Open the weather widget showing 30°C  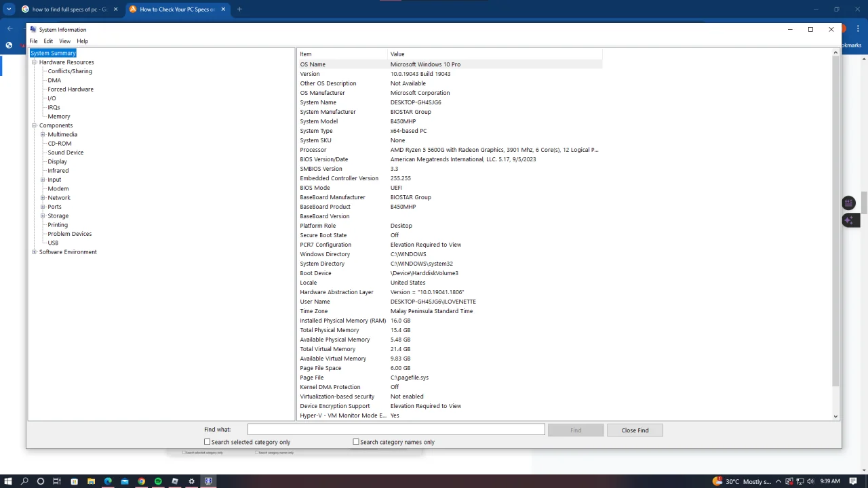[x=742, y=481]
